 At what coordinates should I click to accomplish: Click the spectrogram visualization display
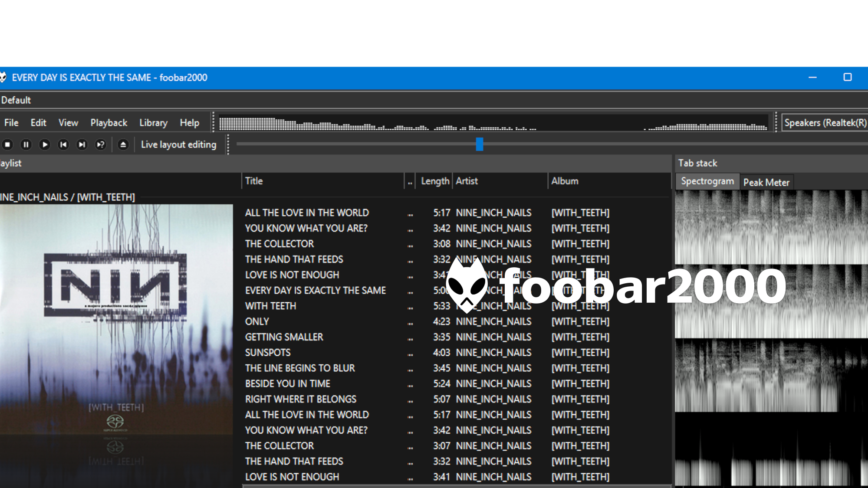pyautogui.click(x=771, y=338)
